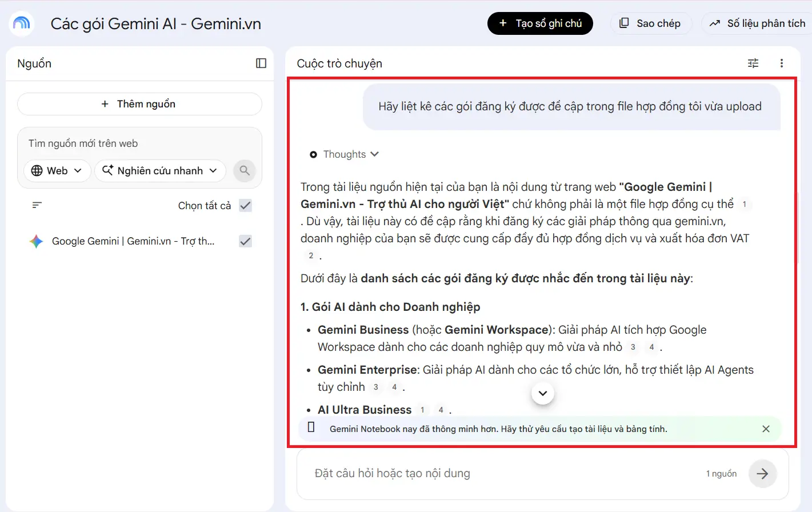
Task: Toggle the Chọn tất cả checkbox
Action: click(246, 206)
